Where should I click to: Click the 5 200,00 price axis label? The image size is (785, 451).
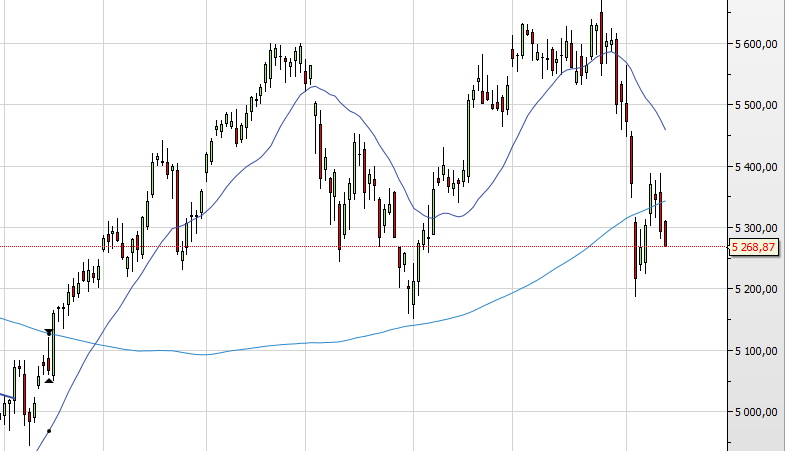click(756, 289)
